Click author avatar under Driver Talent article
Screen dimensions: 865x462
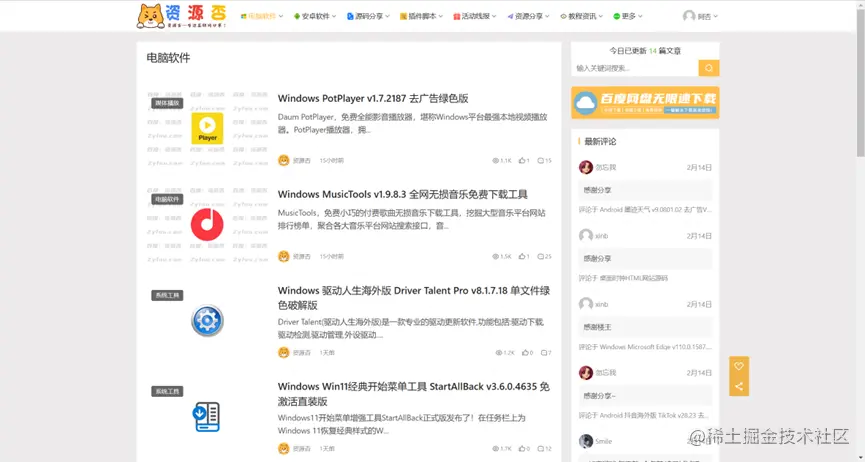click(x=284, y=353)
